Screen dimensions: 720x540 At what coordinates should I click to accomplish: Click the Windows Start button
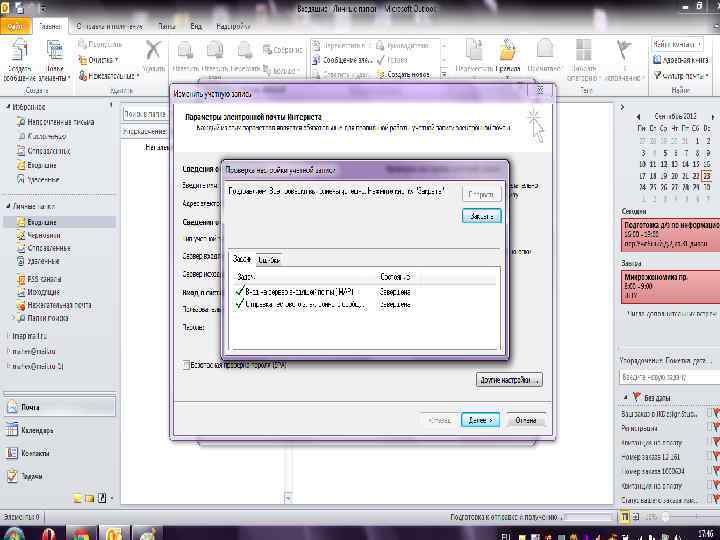pos(14,534)
